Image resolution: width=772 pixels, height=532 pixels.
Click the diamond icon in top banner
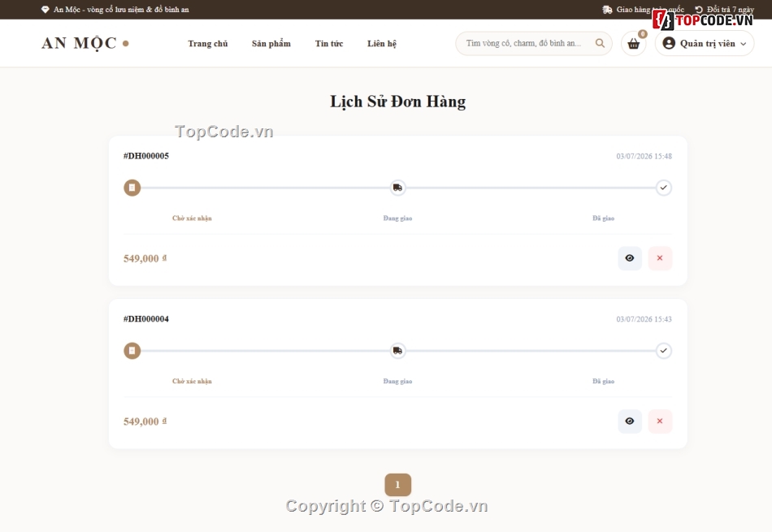click(45, 10)
